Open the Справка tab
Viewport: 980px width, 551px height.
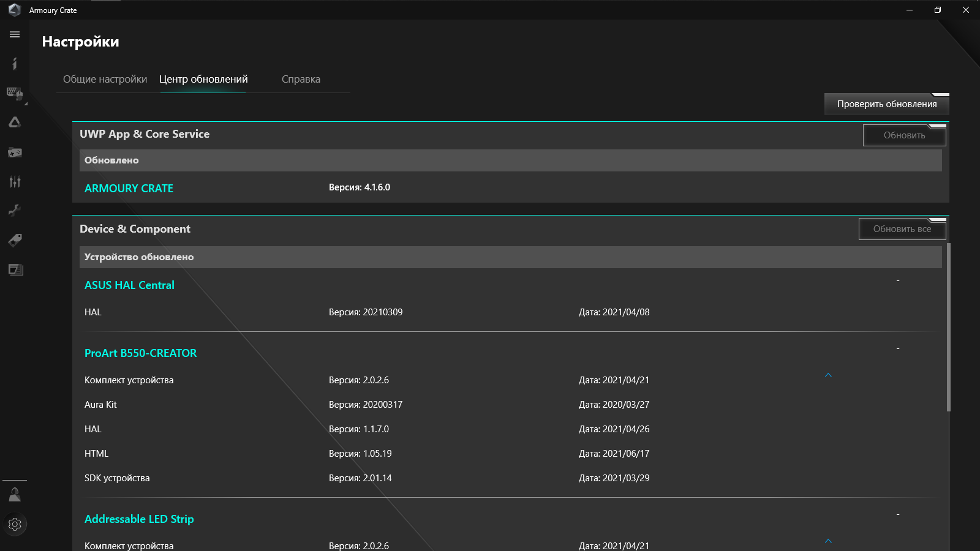(301, 79)
